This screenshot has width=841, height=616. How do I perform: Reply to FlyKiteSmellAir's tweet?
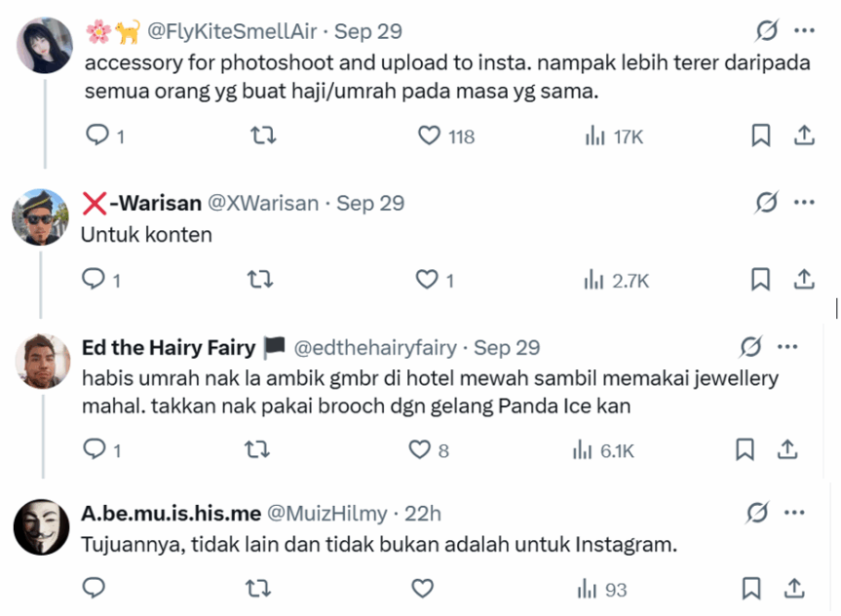97,136
